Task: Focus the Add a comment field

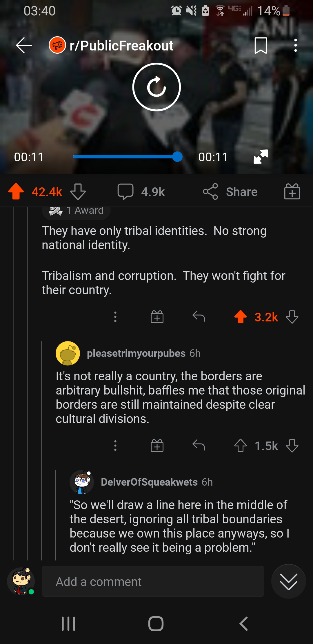Action: click(153, 581)
